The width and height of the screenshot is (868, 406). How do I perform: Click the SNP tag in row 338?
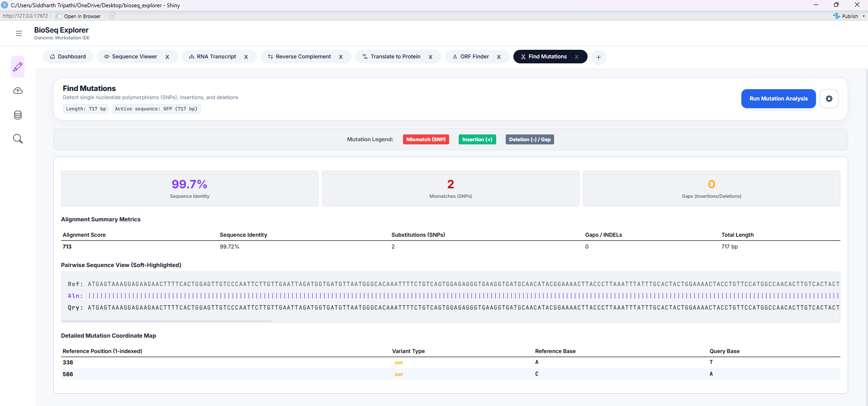coord(398,363)
